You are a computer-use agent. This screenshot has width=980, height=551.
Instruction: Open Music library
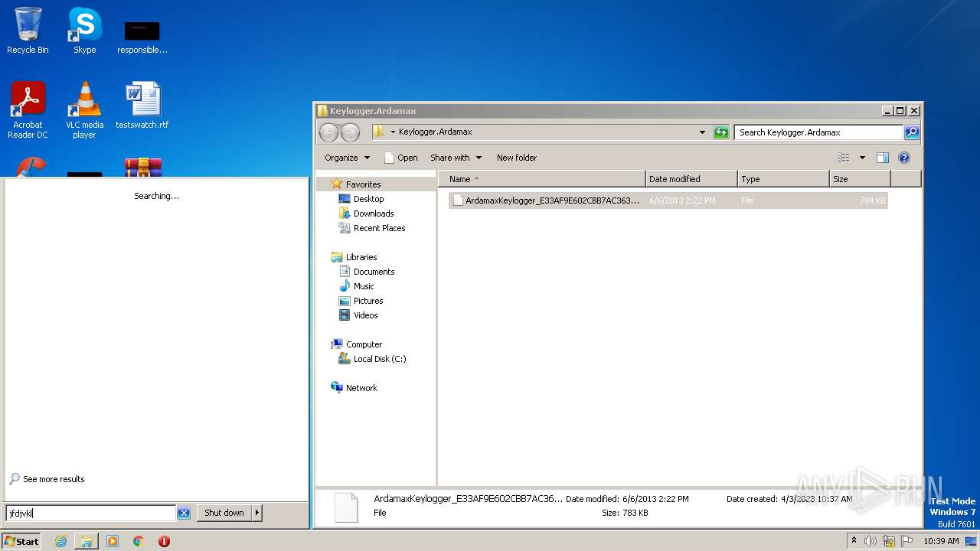[364, 286]
